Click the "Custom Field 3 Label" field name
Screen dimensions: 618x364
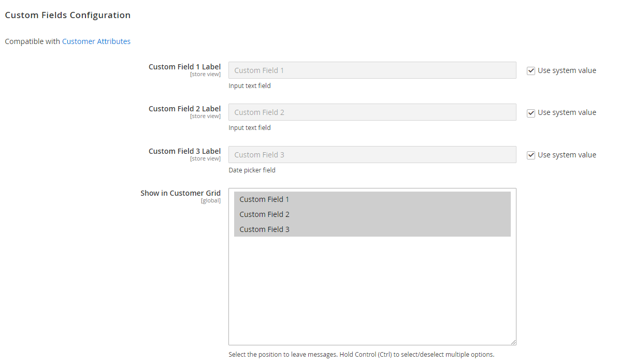184,151
